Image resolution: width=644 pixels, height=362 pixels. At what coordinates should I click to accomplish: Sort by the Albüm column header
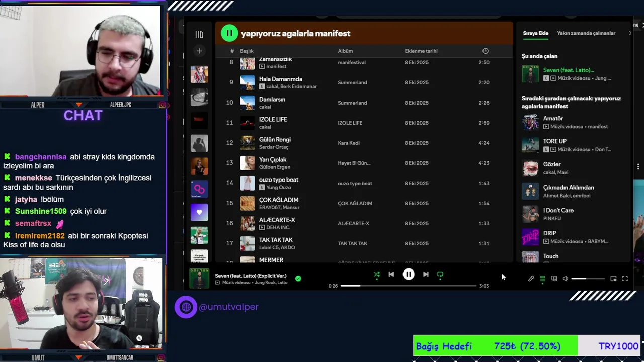345,51
